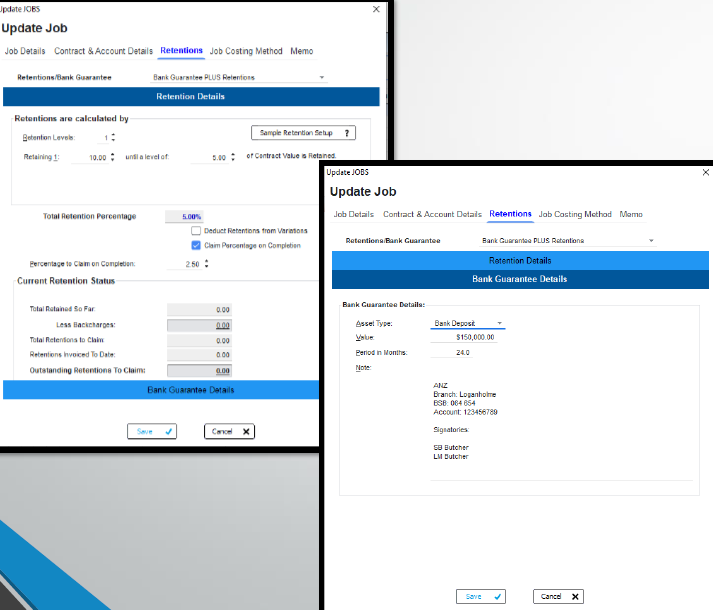Adjust 'until a level of' spinner arrows
This screenshot has width=713, height=610.
pos(233,157)
